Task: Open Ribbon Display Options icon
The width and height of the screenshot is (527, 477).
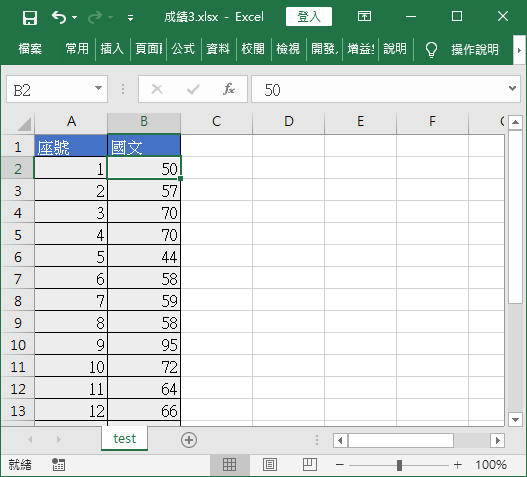Action: click(364, 16)
